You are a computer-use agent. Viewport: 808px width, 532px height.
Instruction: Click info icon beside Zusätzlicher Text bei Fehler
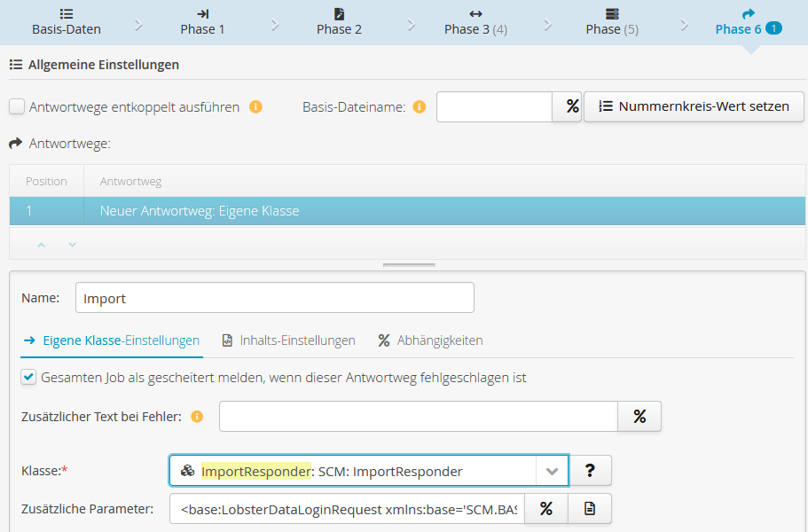(x=197, y=417)
